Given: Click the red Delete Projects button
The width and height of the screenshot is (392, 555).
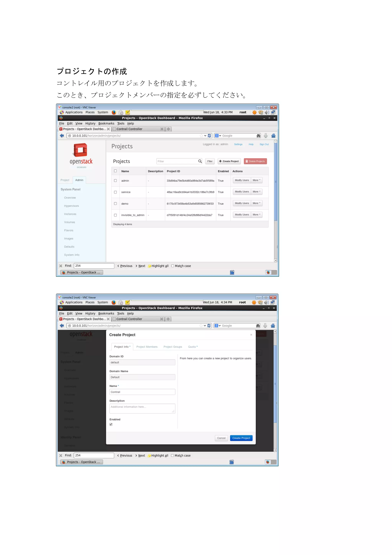Looking at the screenshot, I should coord(255,161).
